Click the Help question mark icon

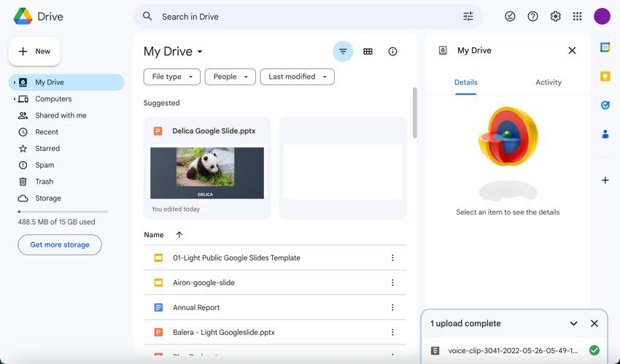(532, 16)
